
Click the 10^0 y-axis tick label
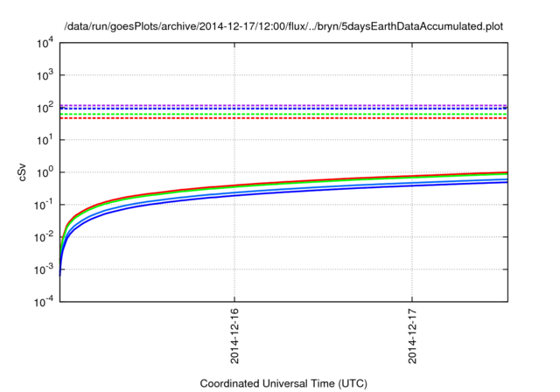click(x=45, y=172)
